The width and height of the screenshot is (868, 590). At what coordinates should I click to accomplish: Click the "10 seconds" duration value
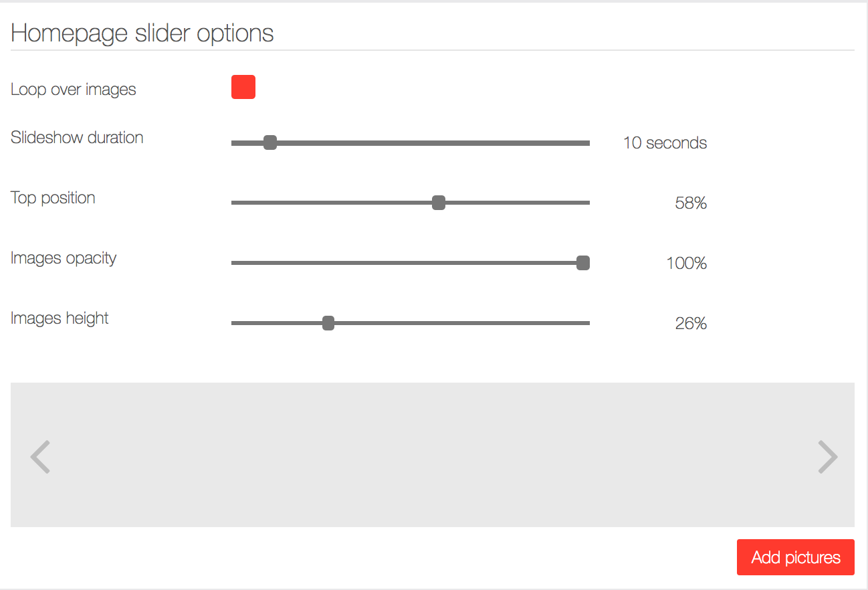(x=665, y=142)
